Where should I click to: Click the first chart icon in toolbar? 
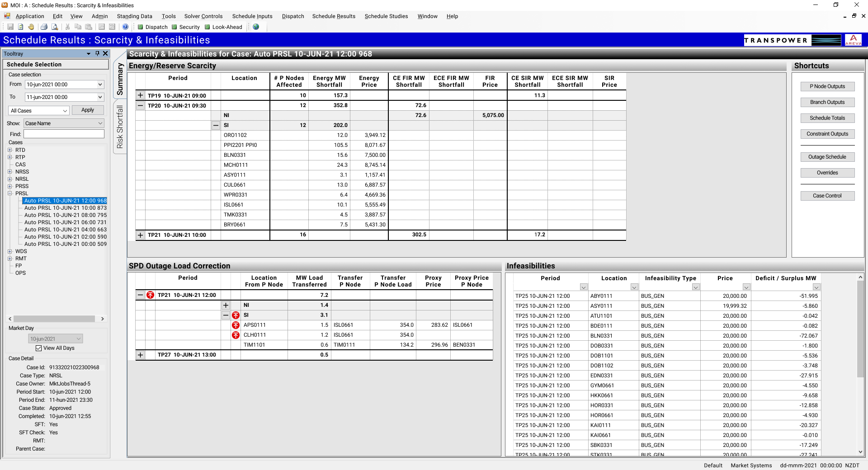102,27
